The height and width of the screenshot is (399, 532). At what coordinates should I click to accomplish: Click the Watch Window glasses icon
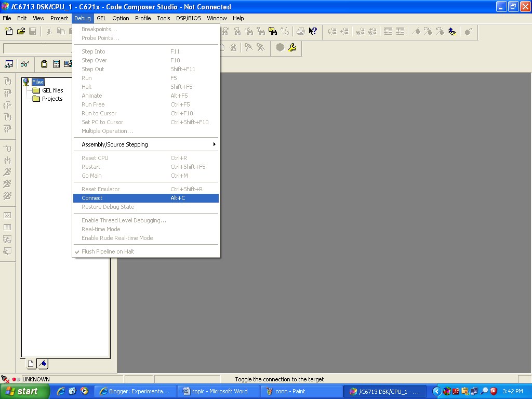[x=25, y=64]
